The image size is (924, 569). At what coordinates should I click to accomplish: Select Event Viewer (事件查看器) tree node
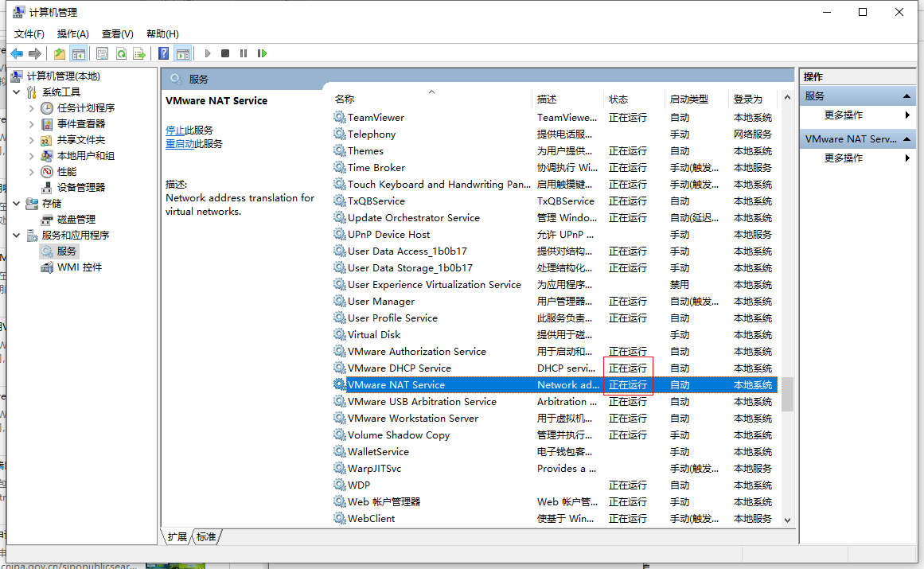[80, 123]
